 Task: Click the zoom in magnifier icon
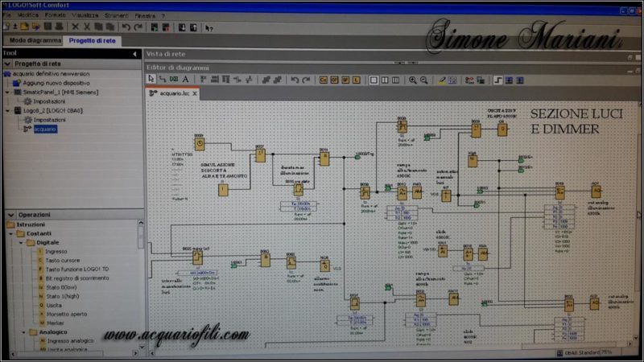pos(413,80)
